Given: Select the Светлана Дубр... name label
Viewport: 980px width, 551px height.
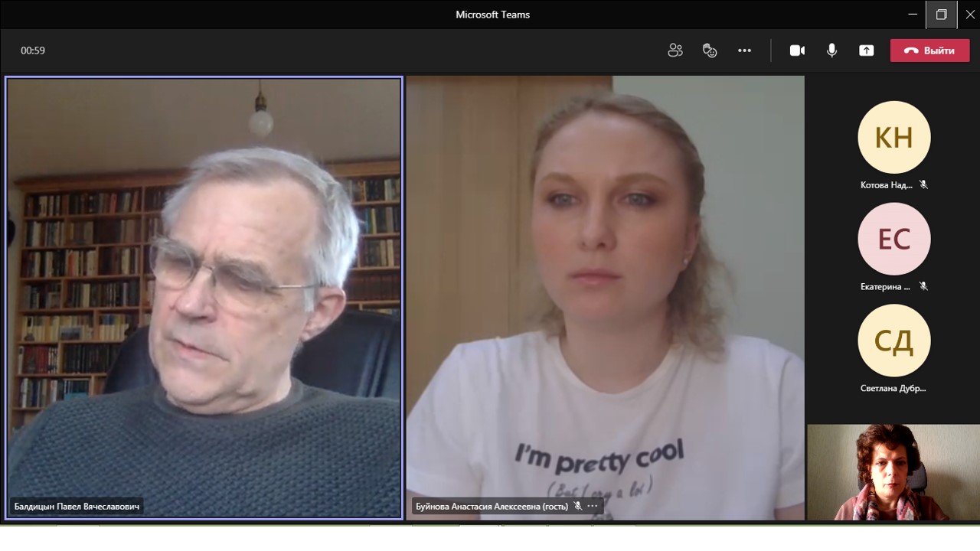Looking at the screenshot, I should pyautogui.click(x=893, y=388).
